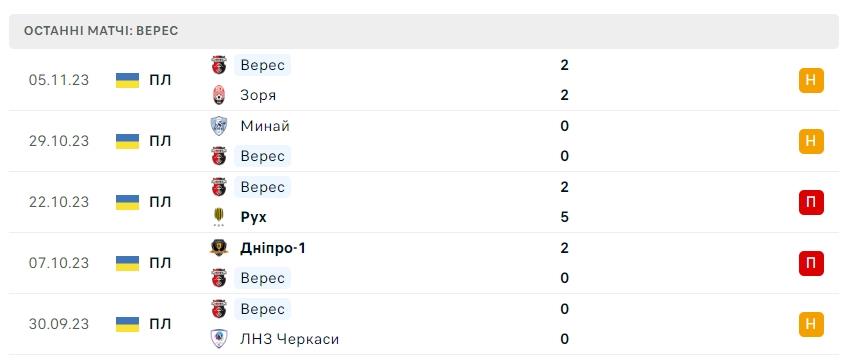Click the red loss badge for the 07.10.23 match

pyautogui.click(x=811, y=264)
